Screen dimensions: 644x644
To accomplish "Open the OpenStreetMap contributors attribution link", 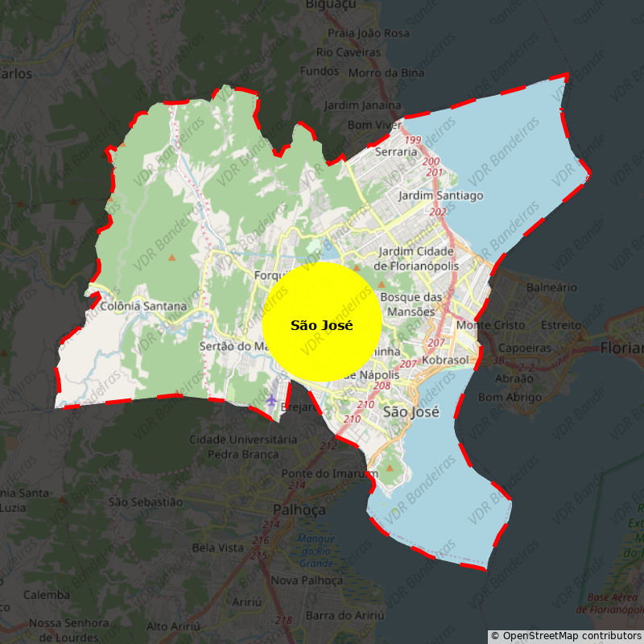I will click(x=569, y=635).
